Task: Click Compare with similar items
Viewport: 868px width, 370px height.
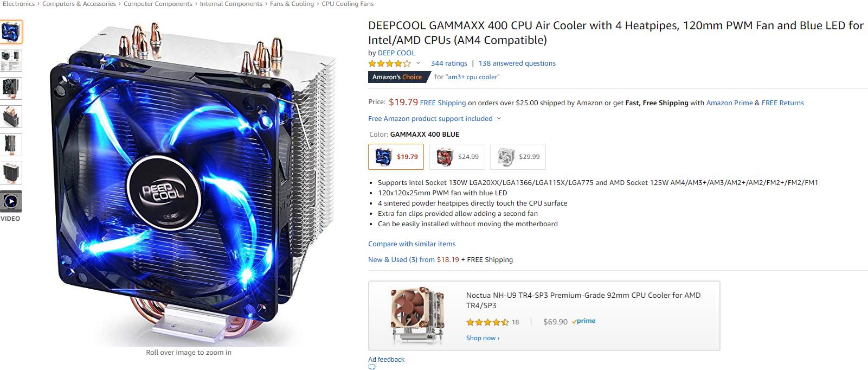Action: [412, 244]
